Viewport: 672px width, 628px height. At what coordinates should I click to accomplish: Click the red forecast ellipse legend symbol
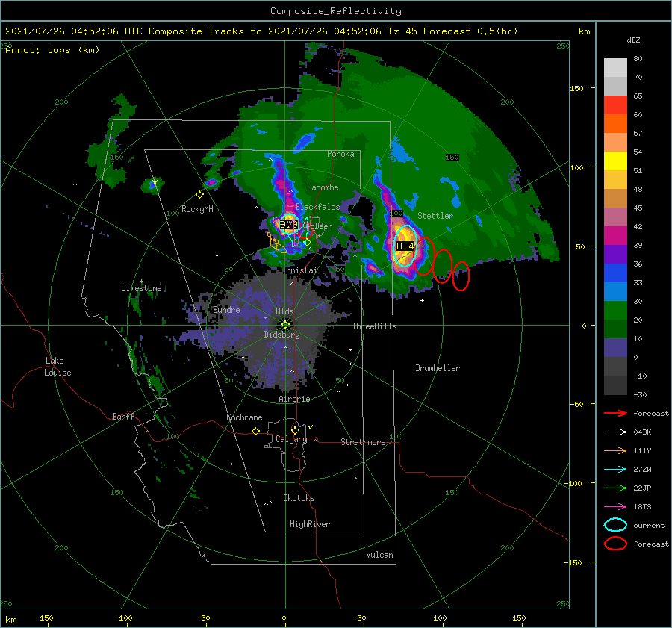(615, 544)
